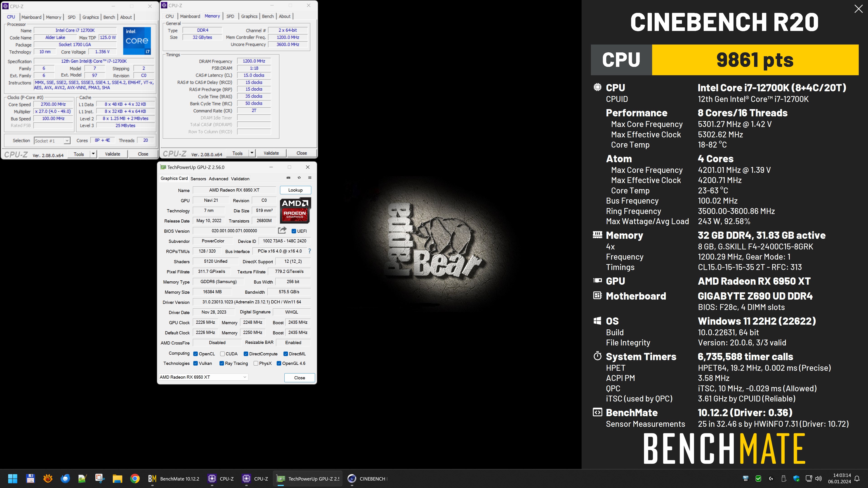
Task: Click the network connection tray icon
Action: tap(809, 479)
